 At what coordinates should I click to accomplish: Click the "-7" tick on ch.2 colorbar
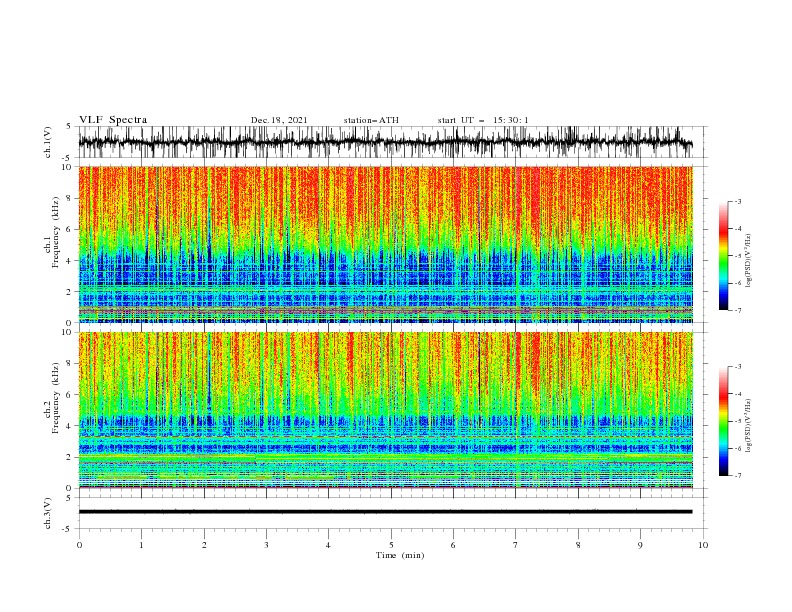[737, 476]
